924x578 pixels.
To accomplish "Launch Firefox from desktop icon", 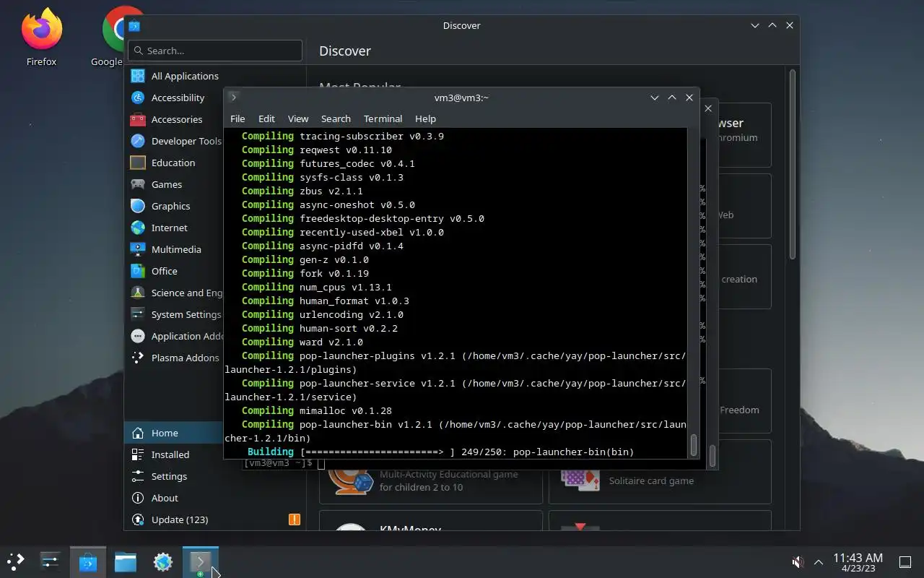I will click(x=41, y=37).
